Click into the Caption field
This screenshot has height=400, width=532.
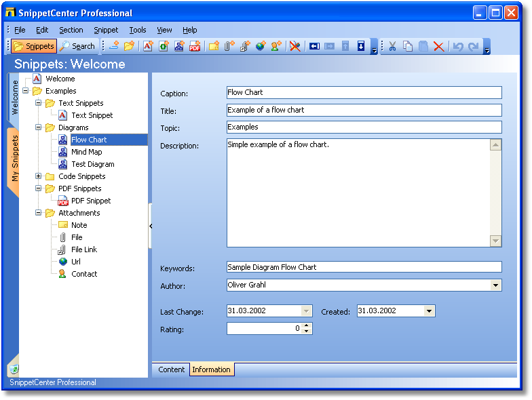pyautogui.click(x=364, y=92)
